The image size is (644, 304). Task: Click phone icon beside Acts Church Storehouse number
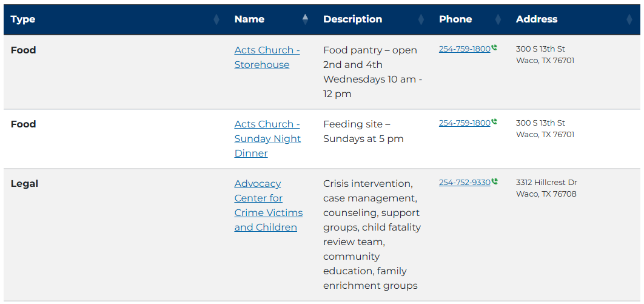tap(494, 48)
